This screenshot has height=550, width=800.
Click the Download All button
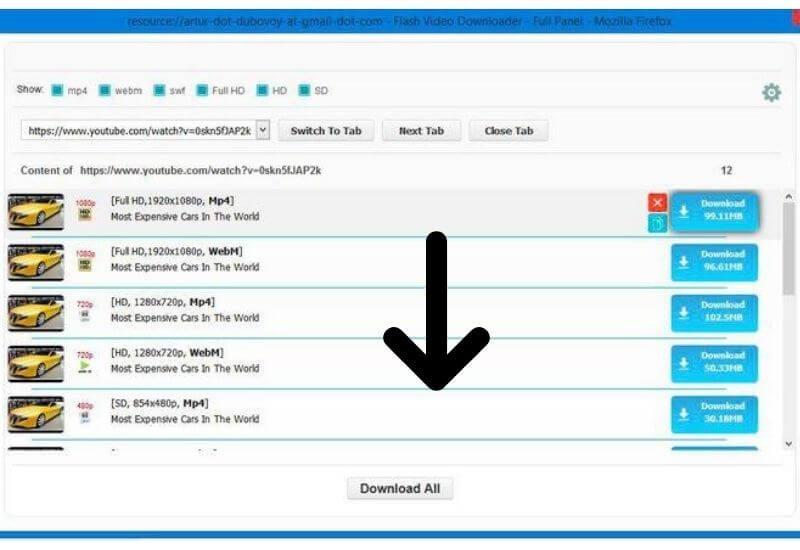coord(400,489)
